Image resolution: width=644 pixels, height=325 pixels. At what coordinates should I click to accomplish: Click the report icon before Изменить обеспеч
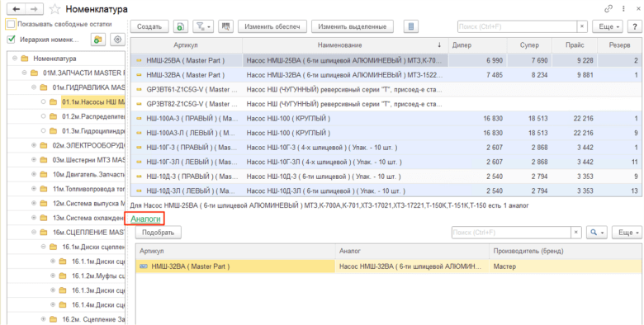click(225, 26)
